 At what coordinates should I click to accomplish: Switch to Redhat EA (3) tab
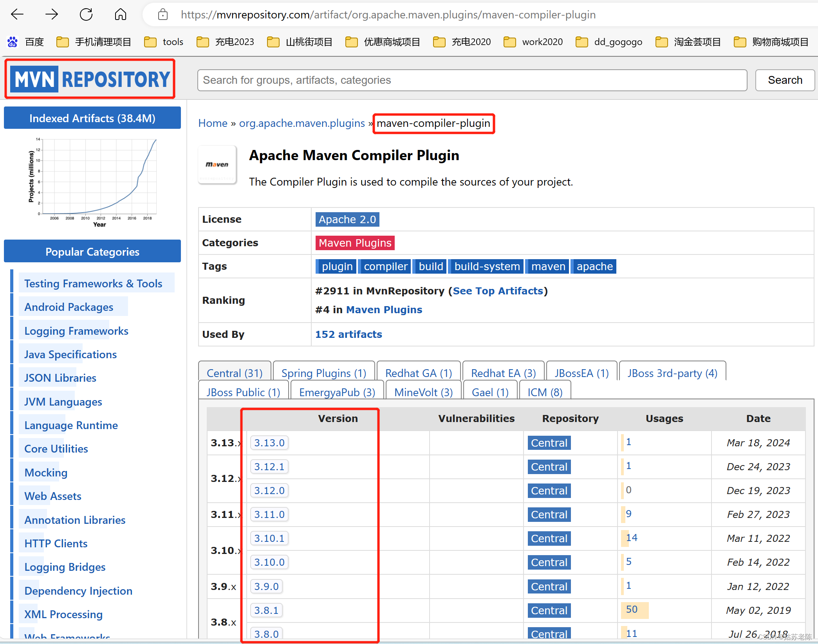(x=504, y=372)
